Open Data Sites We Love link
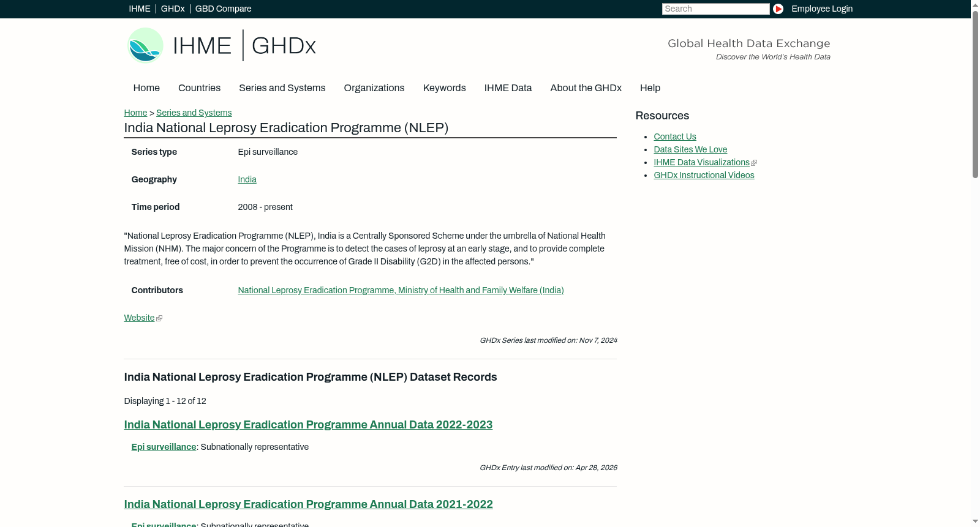This screenshot has height=527, width=980. 690,149
